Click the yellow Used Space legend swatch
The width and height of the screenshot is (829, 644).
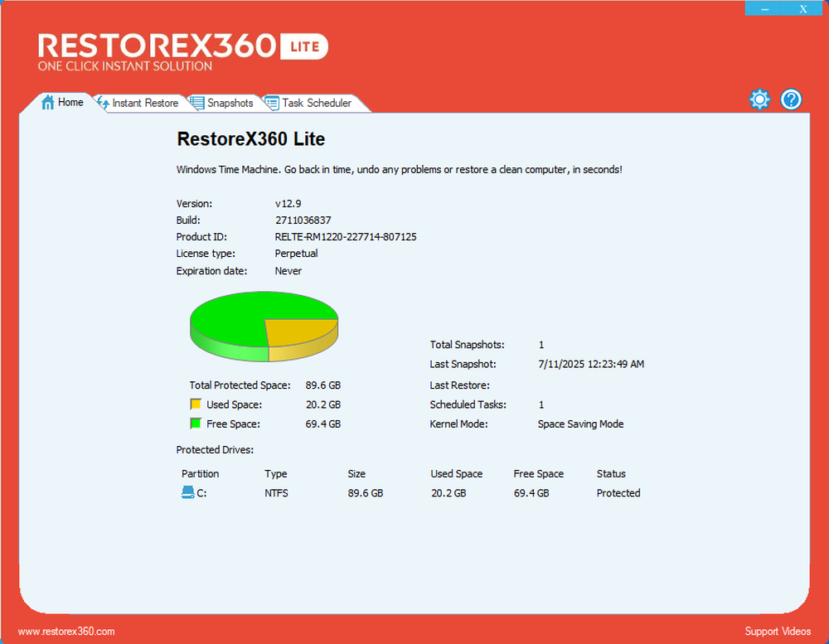[196, 404]
